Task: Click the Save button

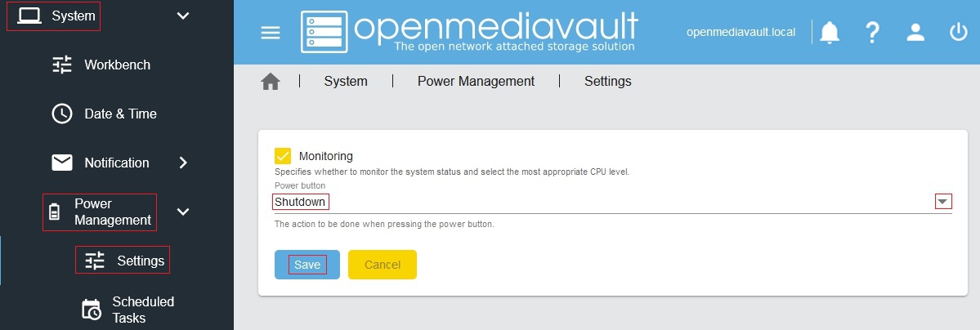Action: (307, 265)
